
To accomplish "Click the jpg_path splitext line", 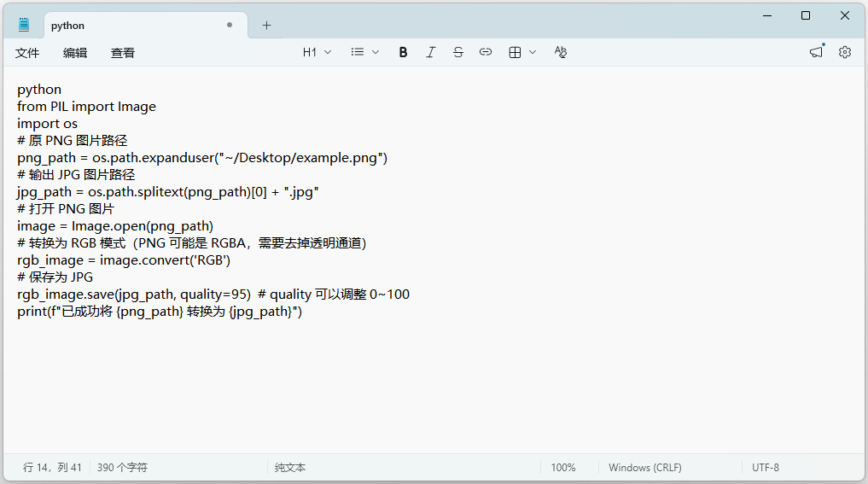I will coord(168,192).
